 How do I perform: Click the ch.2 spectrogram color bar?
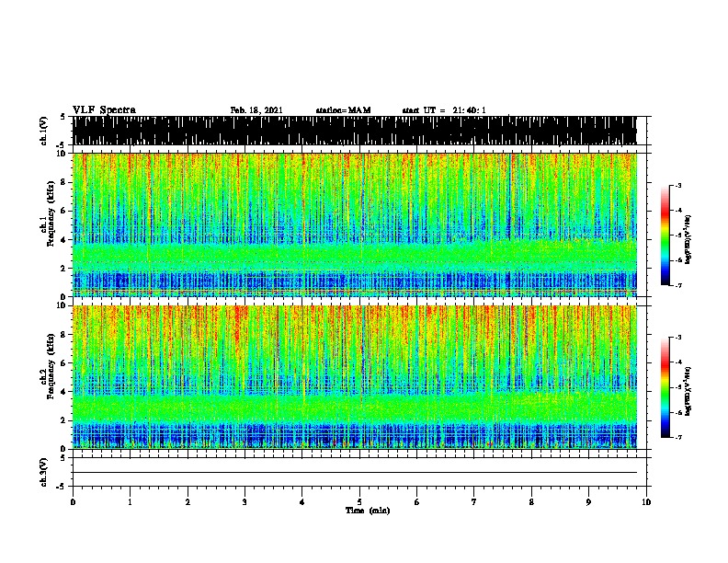(x=665, y=387)
